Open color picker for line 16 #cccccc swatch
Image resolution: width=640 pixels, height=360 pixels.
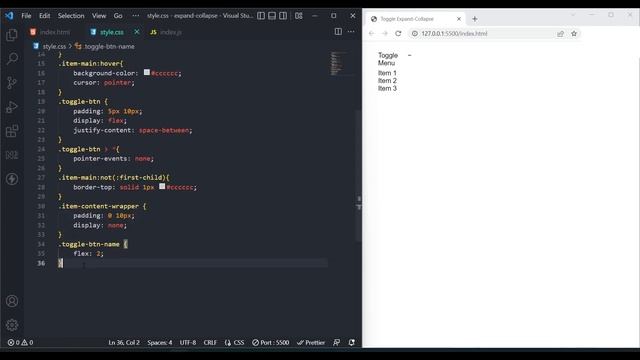147,72
